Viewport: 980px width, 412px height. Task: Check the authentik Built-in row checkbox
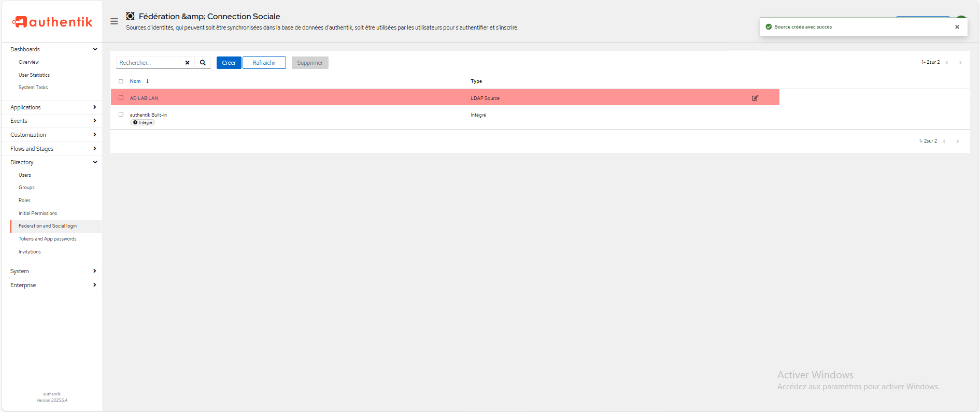(x=121, y=115)
